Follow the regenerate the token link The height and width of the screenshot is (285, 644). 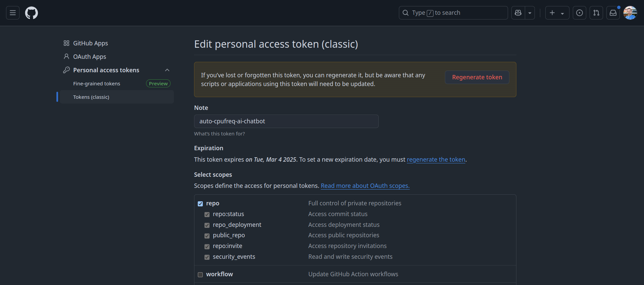click(x=436, y=160)
